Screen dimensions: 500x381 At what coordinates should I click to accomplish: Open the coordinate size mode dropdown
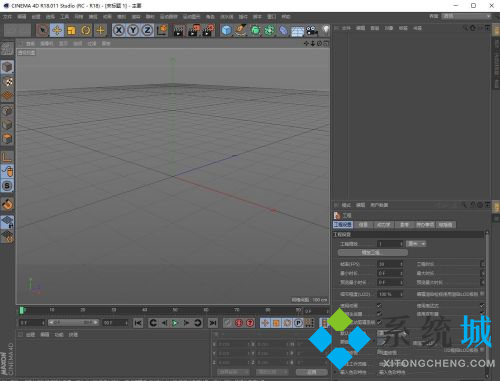click(272, 372)
